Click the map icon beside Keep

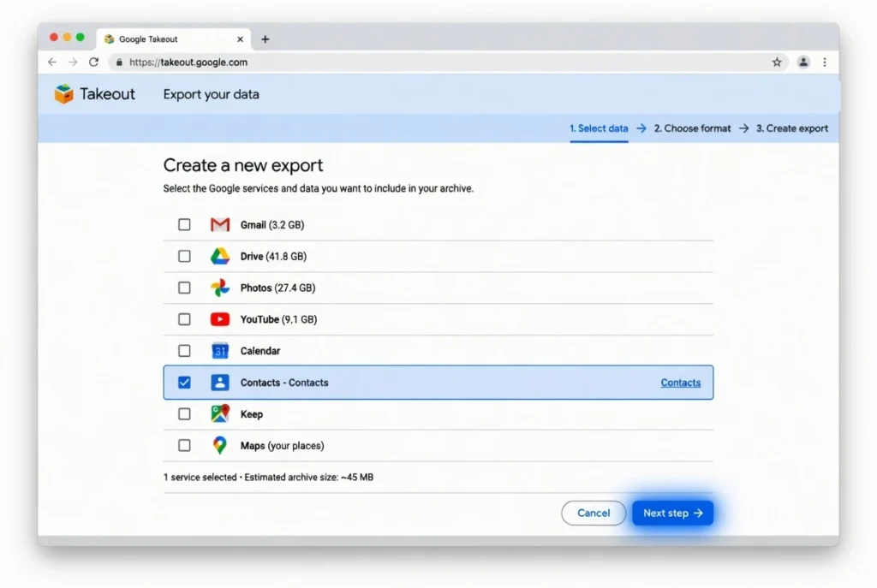[x=220, y=413]
